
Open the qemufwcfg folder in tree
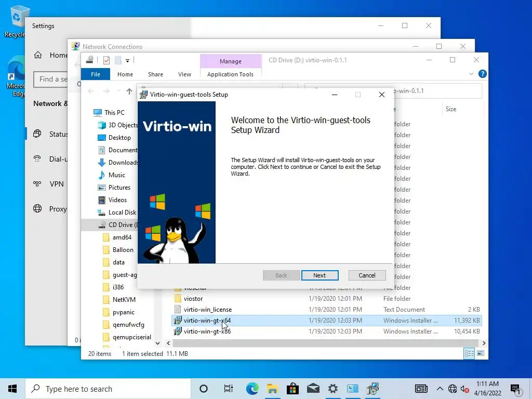point(124,325)
